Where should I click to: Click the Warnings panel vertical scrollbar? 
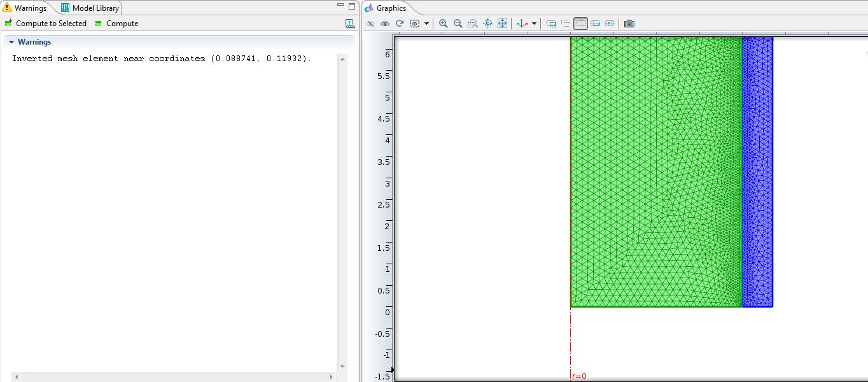coord(342,210)
